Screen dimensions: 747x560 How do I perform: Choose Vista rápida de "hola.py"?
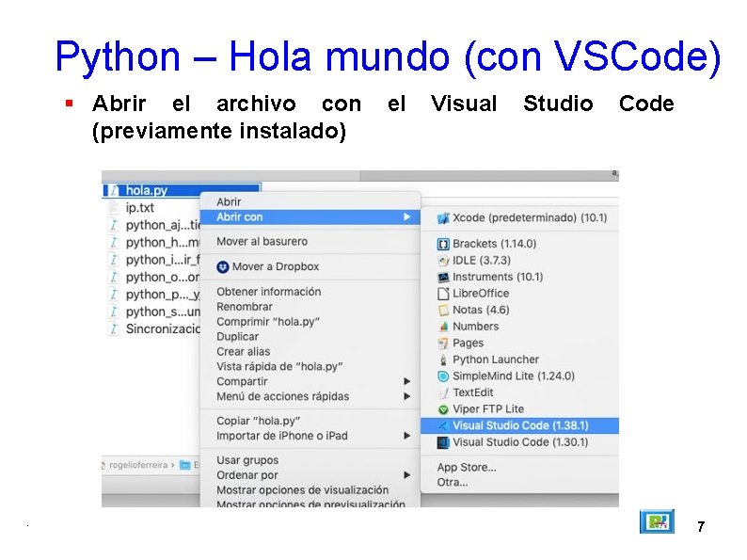[x=310, y=366]
